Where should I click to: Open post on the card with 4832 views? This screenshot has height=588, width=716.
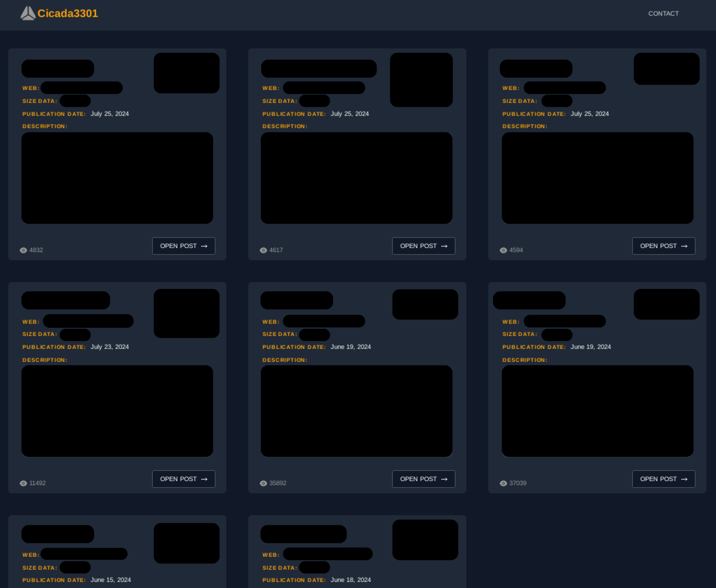(183, 246)
